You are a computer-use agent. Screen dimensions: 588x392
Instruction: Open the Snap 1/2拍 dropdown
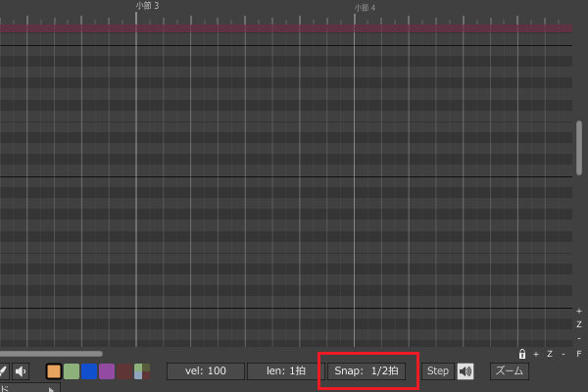pyautogui.click(x=367, y=371)
